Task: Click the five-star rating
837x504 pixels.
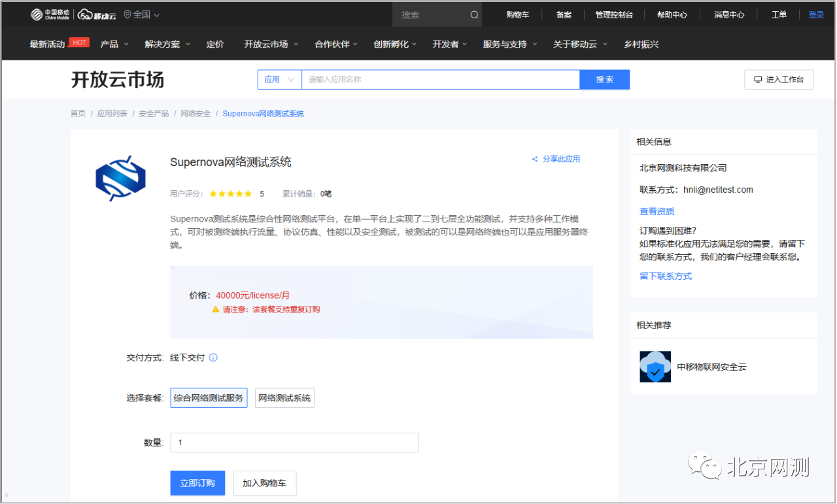Action: (x=230, y=194)
